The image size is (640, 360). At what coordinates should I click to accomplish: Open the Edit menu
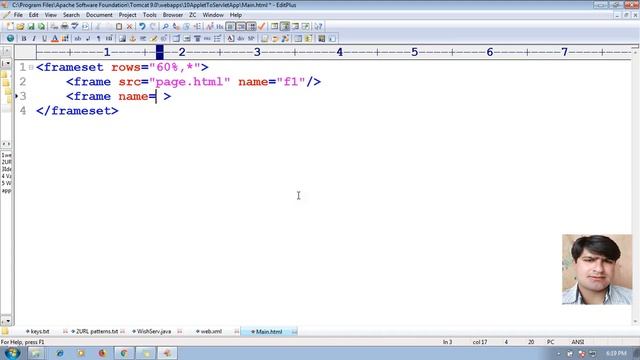(33, 15)
